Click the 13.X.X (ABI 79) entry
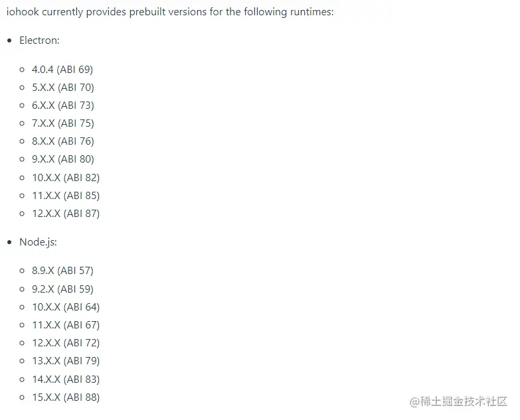The height and width of the screenshot is (420, 520). [66, 361]
